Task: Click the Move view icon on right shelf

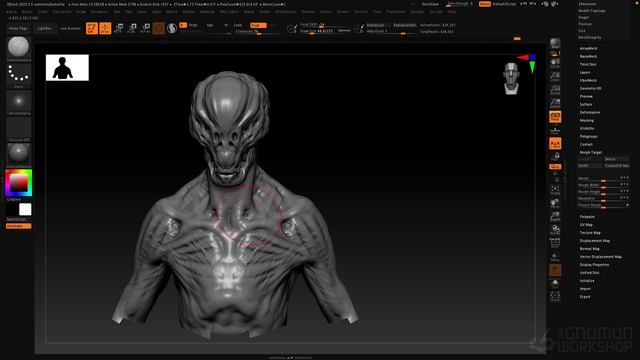Action: [555, 202]
